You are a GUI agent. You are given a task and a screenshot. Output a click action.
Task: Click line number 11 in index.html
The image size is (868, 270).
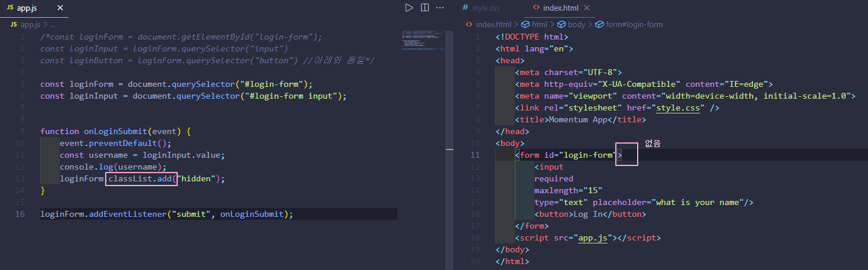tap(475, 155)
